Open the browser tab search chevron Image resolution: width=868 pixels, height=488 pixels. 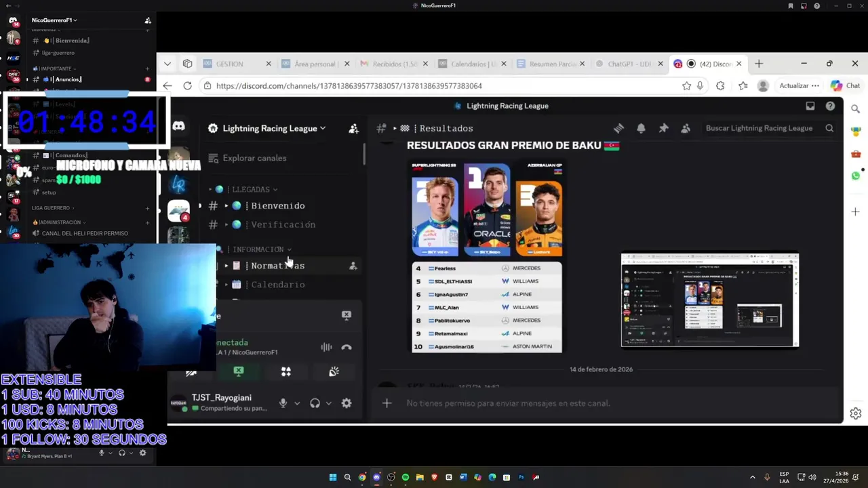167,64
